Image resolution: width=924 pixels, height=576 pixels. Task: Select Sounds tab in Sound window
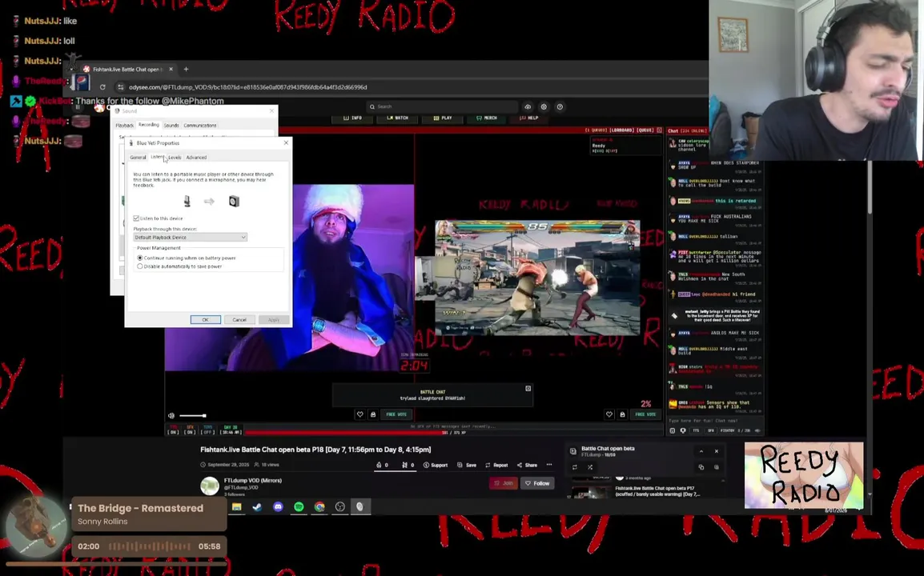[x=171, y=126]
